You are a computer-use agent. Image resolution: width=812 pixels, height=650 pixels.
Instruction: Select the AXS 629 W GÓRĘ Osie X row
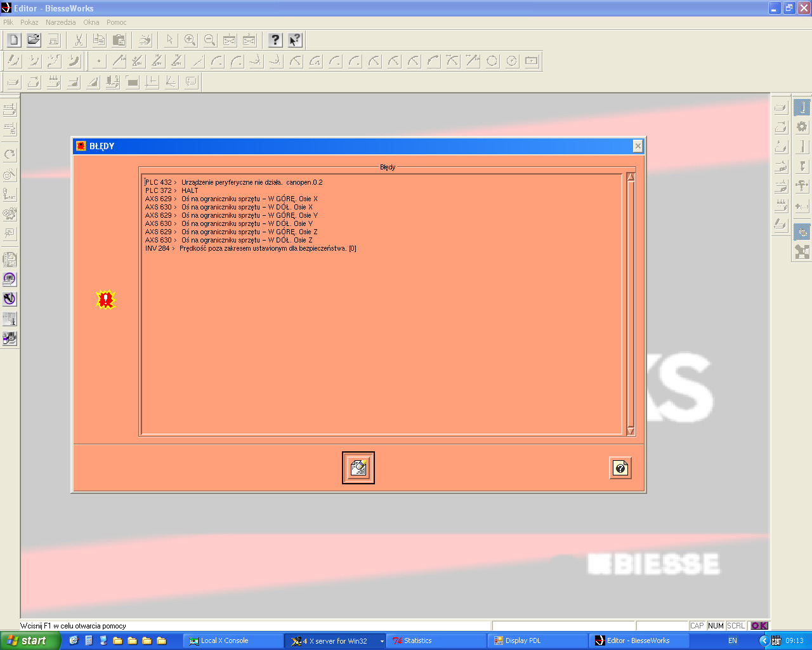click(x=231, y=199)
